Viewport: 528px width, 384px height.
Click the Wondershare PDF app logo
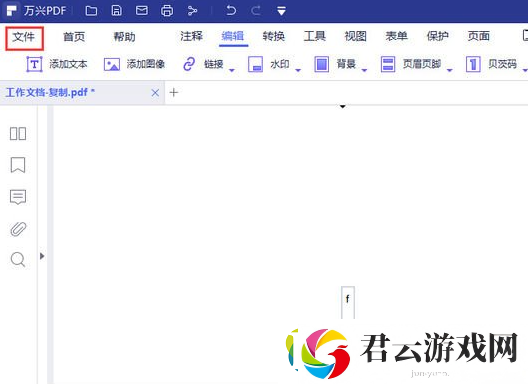coord(11,11)
